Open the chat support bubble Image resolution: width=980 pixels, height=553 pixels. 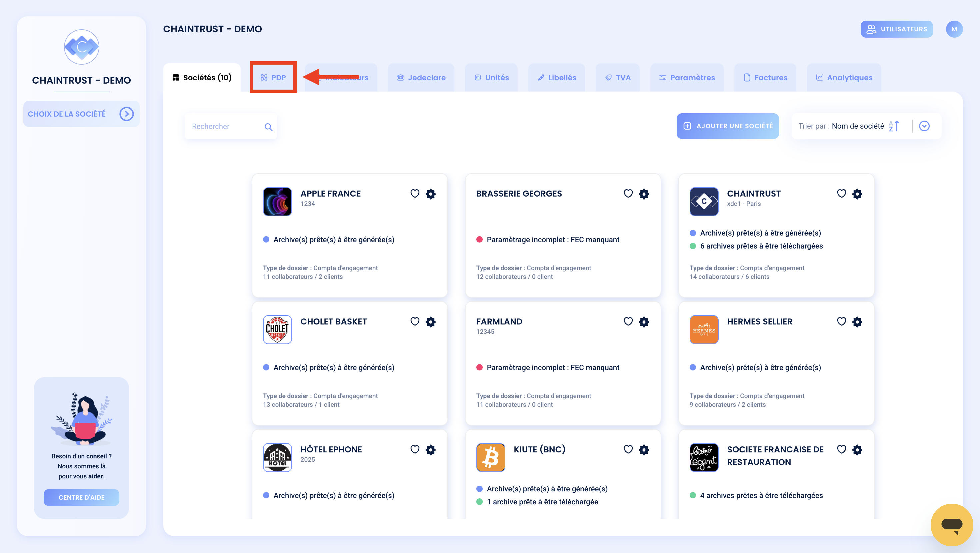[x=951, y=524]
